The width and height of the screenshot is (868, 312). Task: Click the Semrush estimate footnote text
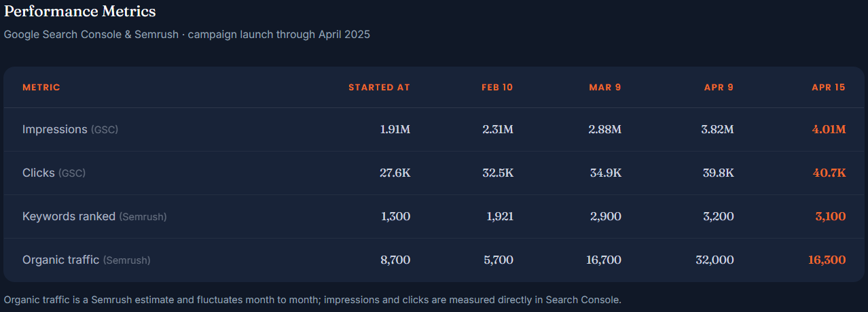tap(312, 299)
